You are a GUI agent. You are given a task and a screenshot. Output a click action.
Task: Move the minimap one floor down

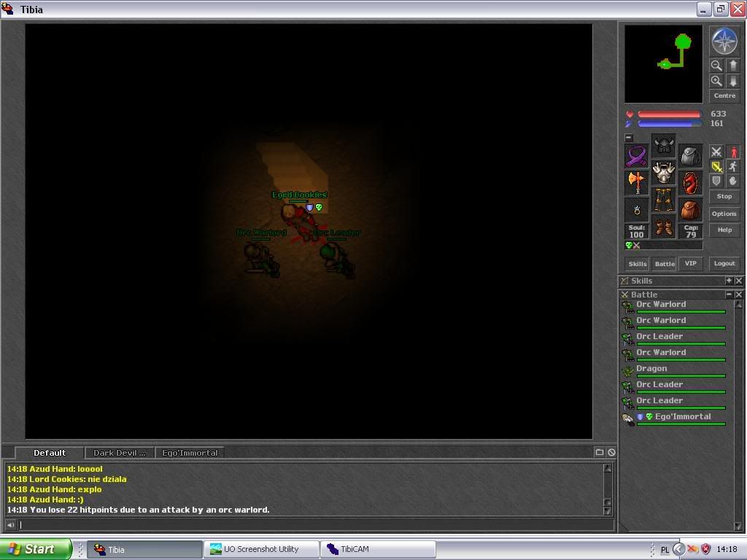pos(732,81)
